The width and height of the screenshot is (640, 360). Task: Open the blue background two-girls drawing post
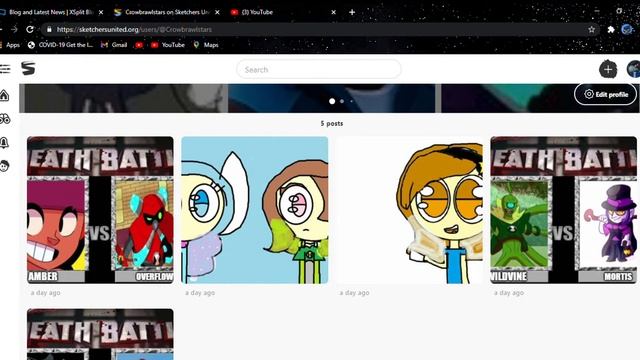point(255,210)
